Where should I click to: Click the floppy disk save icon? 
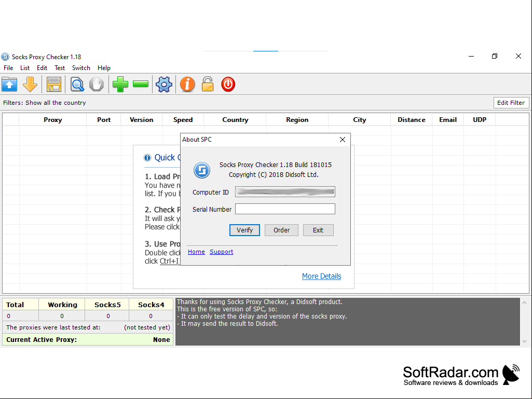point(53,84)
